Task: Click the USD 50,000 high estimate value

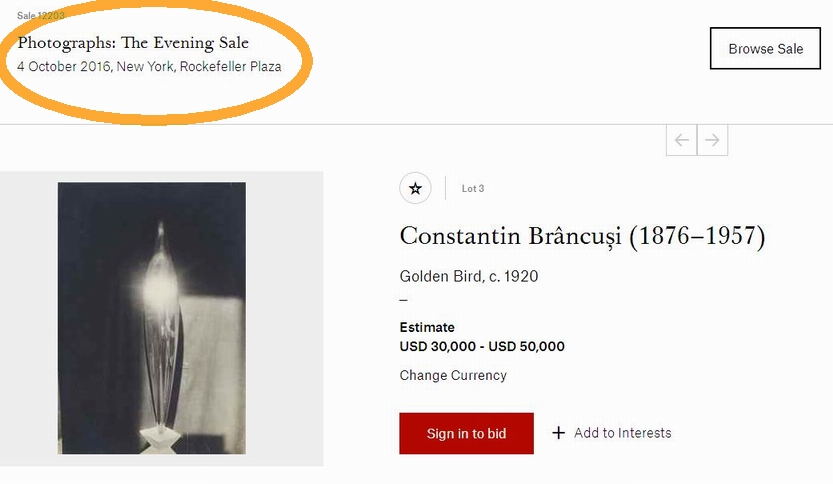Action: [x=526, y=346]
